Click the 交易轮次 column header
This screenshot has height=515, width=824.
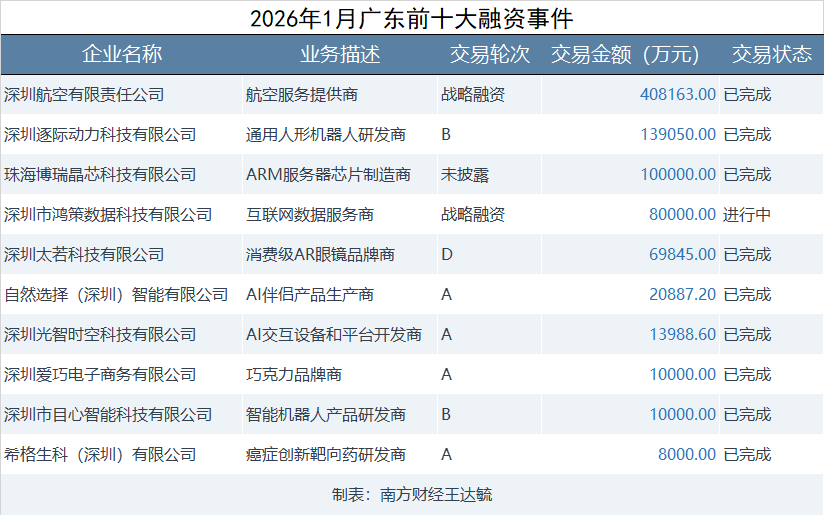coord(489,55)
